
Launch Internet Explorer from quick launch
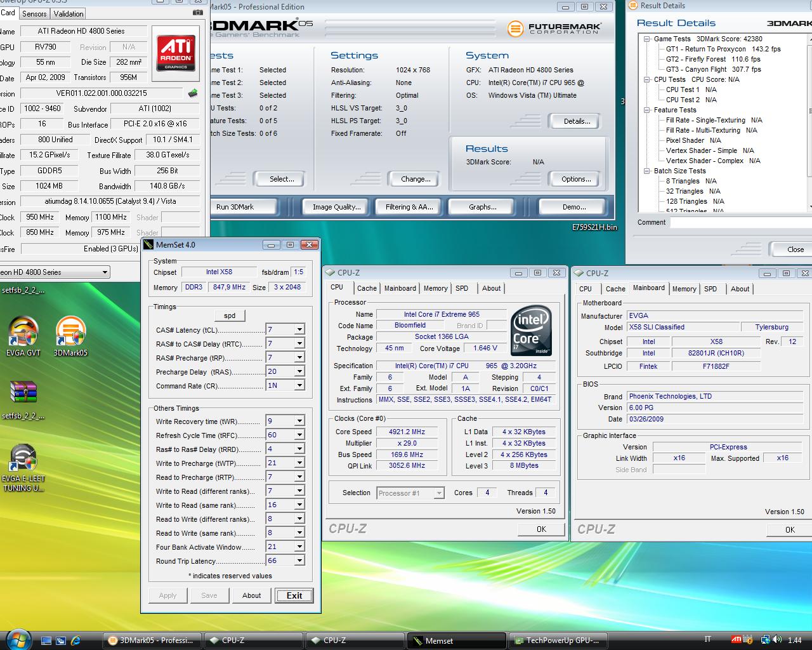pyautogui.click(x=76, y=640)
